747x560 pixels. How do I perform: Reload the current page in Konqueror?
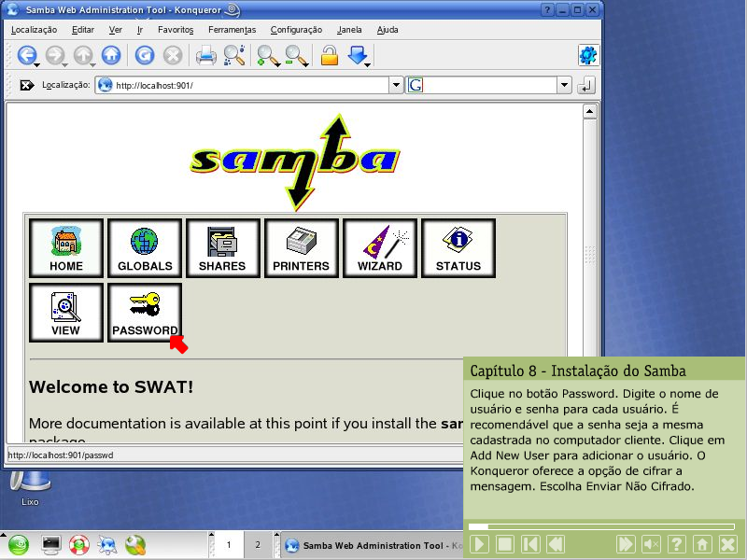click(x=145, y=55)
